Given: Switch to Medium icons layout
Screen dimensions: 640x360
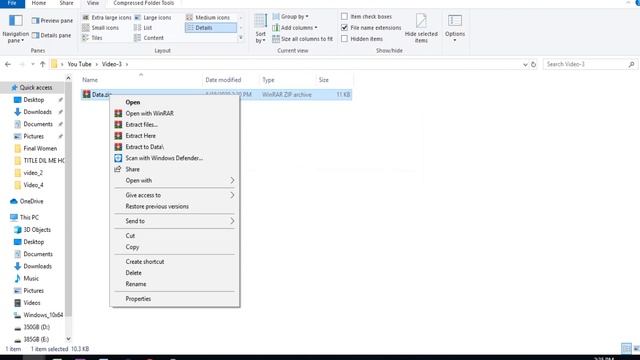Looking at the screenshot, I should (x=208, y=18).
